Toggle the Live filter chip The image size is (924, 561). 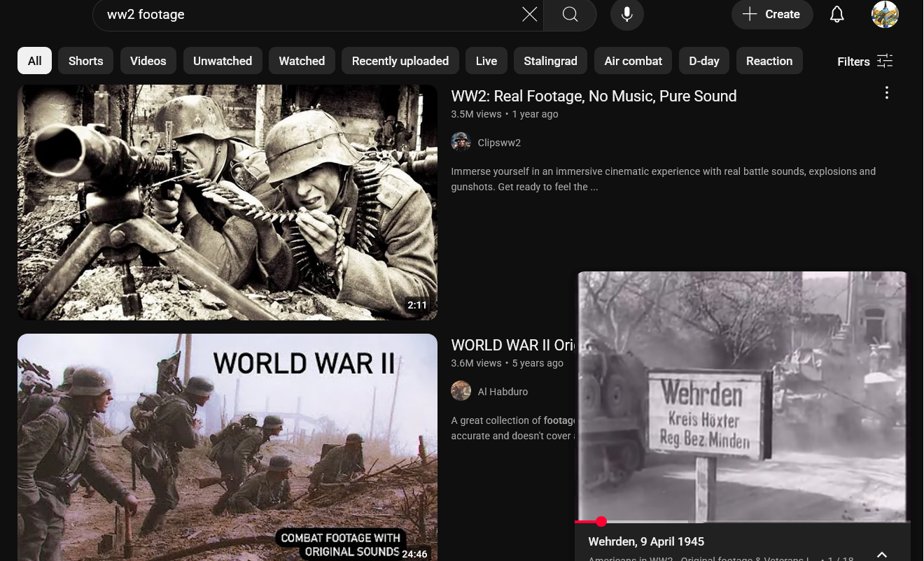(486, 62)
